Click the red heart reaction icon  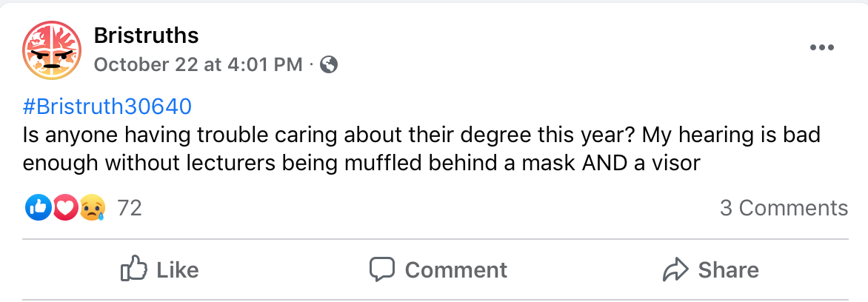[x=65, y=208]
